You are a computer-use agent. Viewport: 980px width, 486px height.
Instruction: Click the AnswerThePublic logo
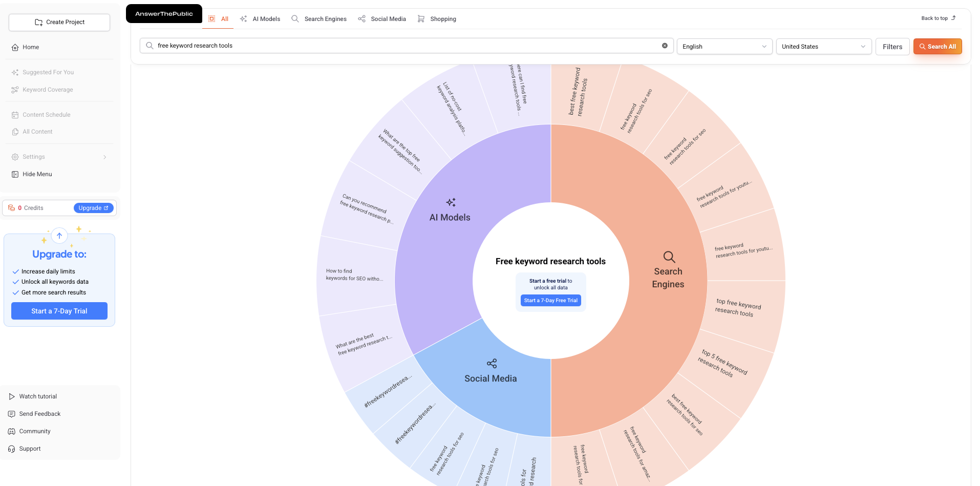pos(164,14)
